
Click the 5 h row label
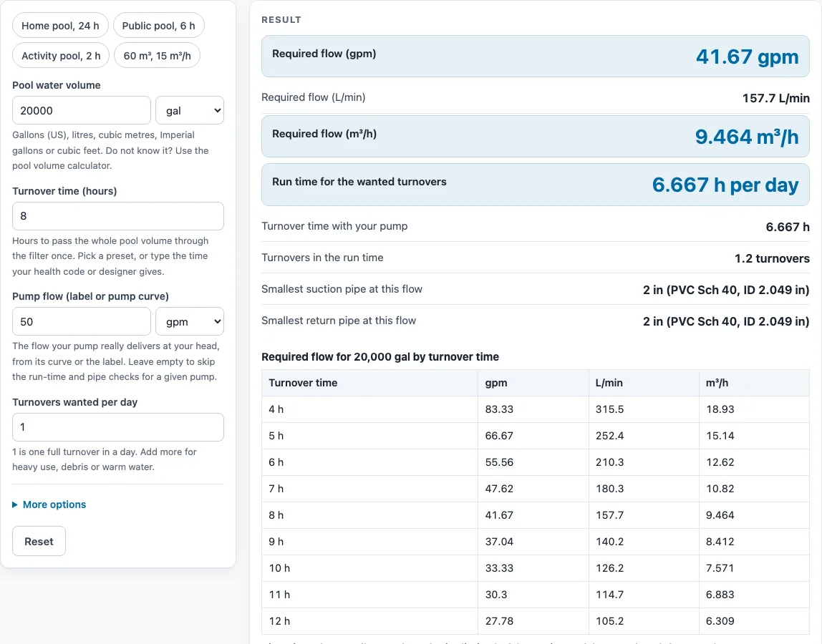(x=369, y=436)
